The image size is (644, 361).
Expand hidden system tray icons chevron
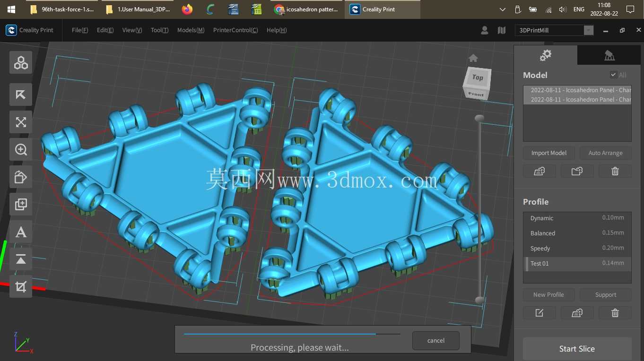point(503,9)
